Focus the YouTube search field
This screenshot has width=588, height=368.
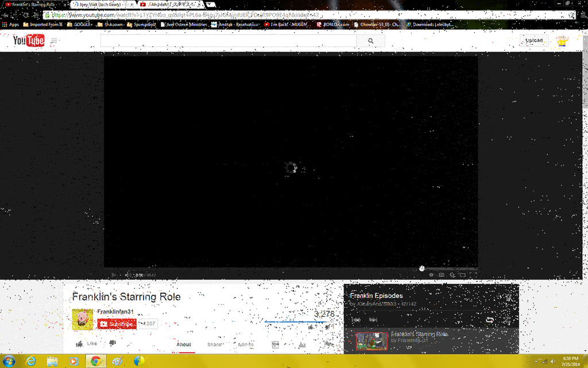coord(229,41)
